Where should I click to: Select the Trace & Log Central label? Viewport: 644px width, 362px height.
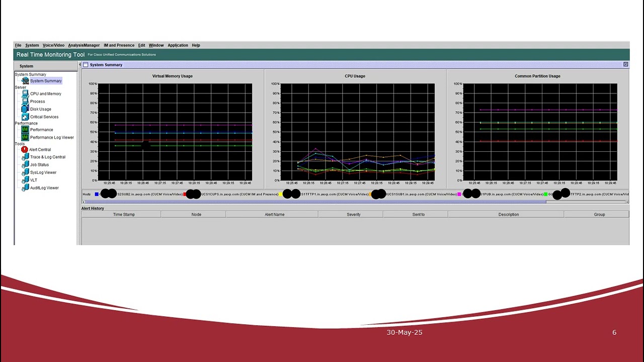[x=47, y=157]
